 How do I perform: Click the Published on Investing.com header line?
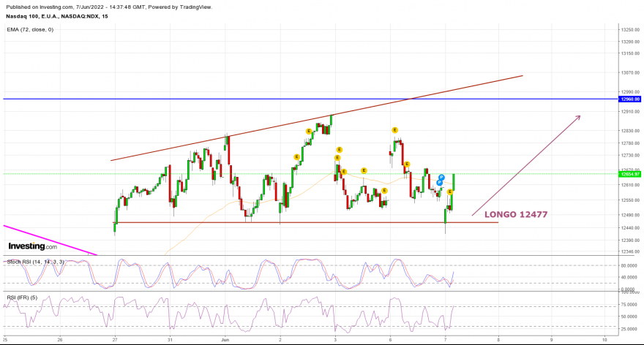pyautogui.click(x=109, y=7)
